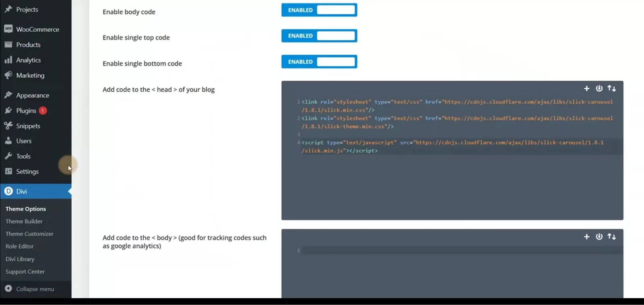Click the Divi D logo icon
Screen dimensions: 644x305
click(8, 191)
